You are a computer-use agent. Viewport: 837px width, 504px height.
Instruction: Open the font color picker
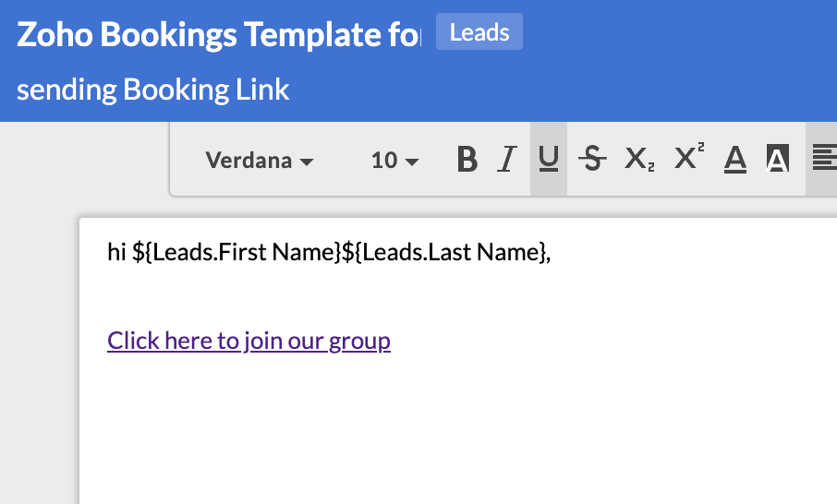tap(735, 159)
